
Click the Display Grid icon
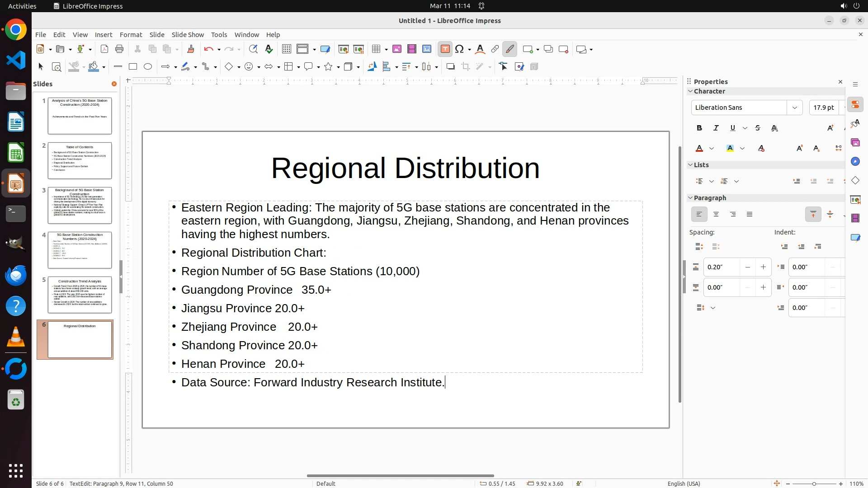(286, 49)
